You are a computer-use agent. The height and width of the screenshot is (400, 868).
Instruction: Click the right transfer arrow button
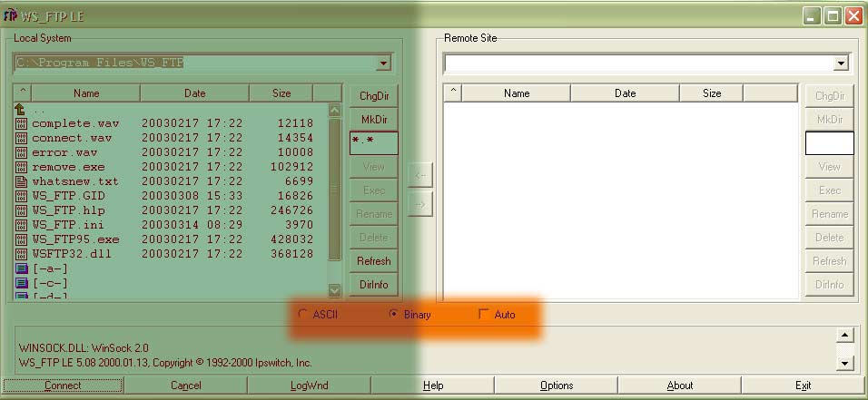[420, 204]
